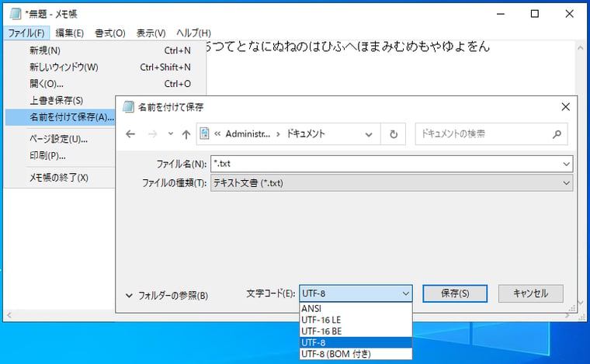Viewport: 590px width, 364px height.
Task: Click the document icon in address bar
Action: click(x=204, y=133)
